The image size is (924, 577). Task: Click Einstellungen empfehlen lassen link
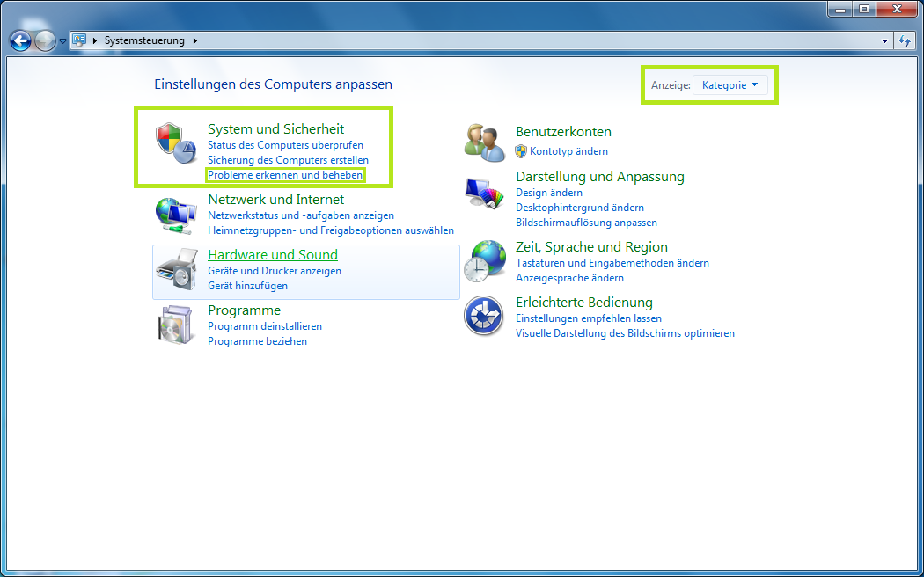(588, 318)
